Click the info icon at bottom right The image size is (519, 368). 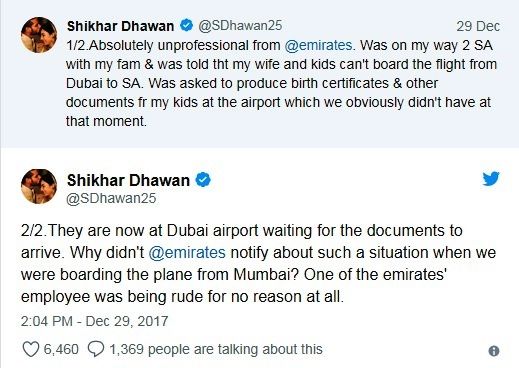coord(494,351)
